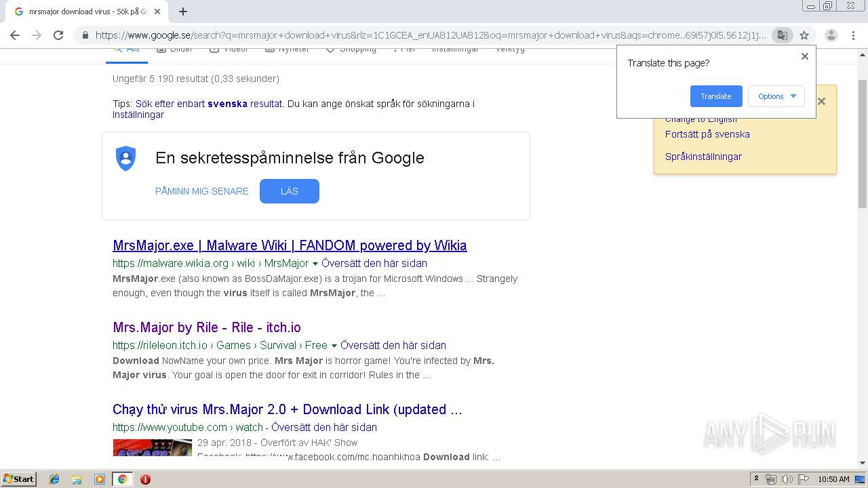Switch to the Shopping search tab
This screenshot has height=488, width=868.
click(x=351, y=50)
